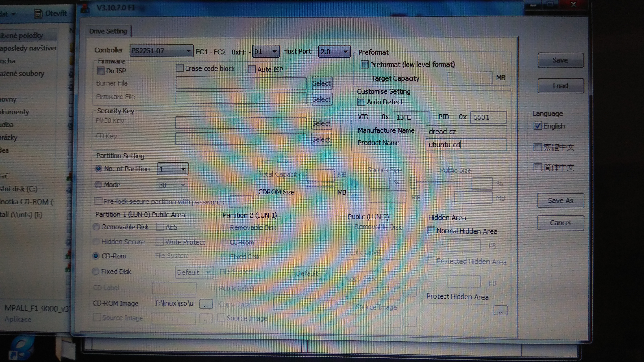Select the No. of Partition radio

(98, 169)
